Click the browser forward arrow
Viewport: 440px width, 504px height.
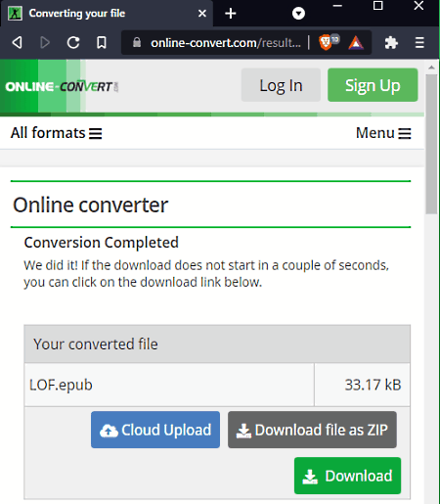45,42
